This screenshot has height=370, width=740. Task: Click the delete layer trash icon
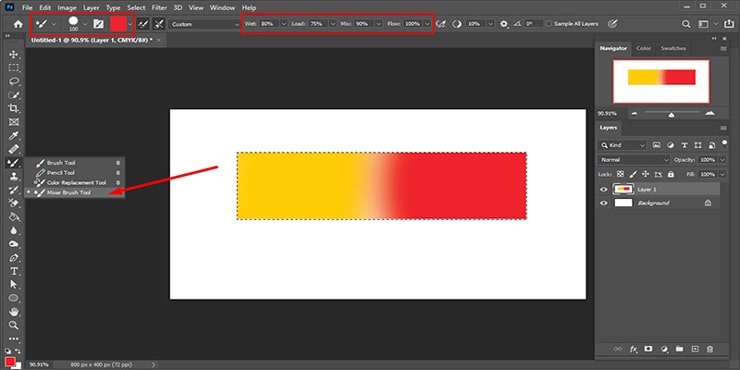709,349
